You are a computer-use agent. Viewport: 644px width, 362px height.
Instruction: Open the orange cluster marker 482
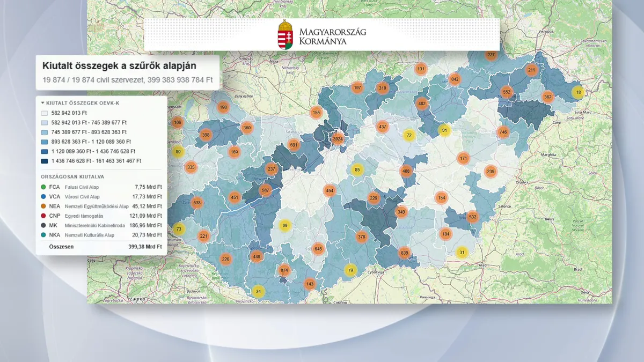coord(422,104)
